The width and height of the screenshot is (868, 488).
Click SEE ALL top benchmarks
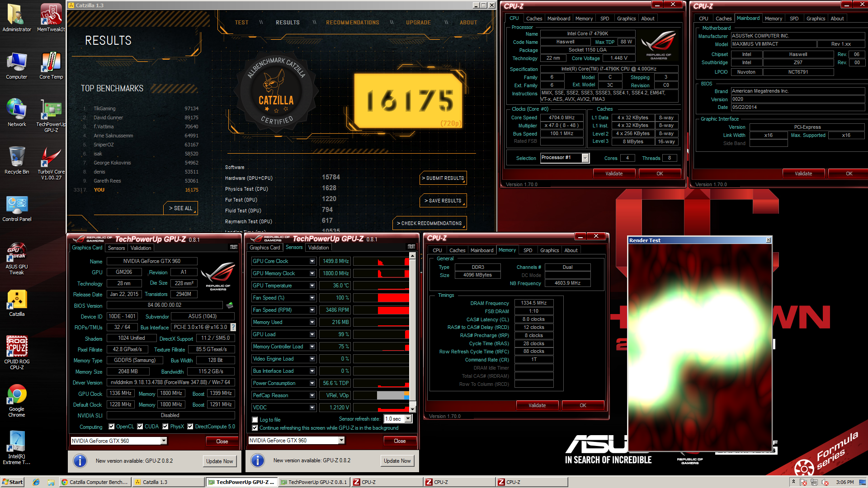tap(180, 208)
